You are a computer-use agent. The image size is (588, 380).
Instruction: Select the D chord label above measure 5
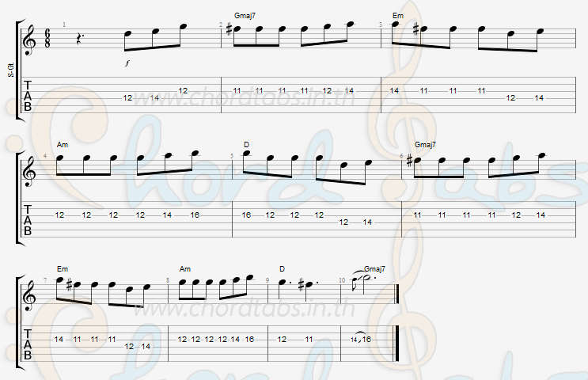(246, 145)
